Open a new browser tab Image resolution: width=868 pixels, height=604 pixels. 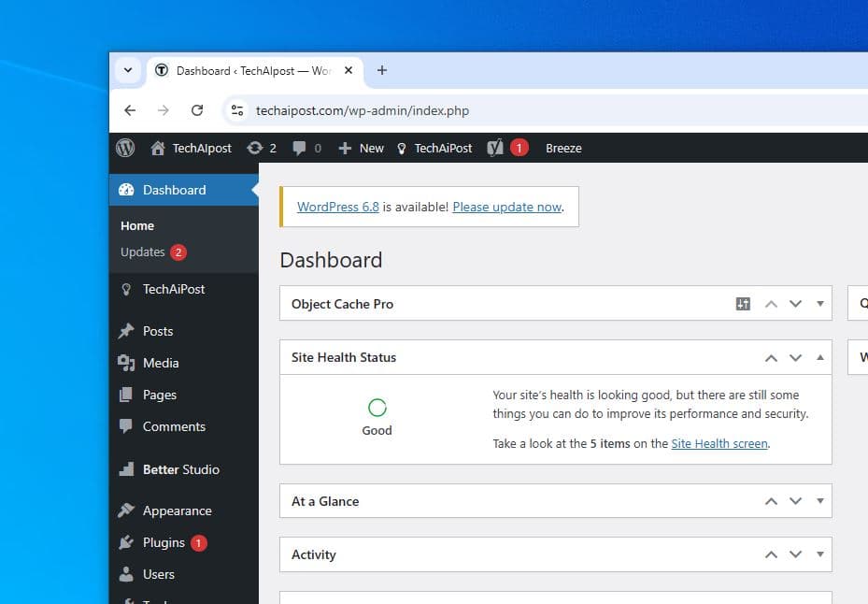[382, 70]
